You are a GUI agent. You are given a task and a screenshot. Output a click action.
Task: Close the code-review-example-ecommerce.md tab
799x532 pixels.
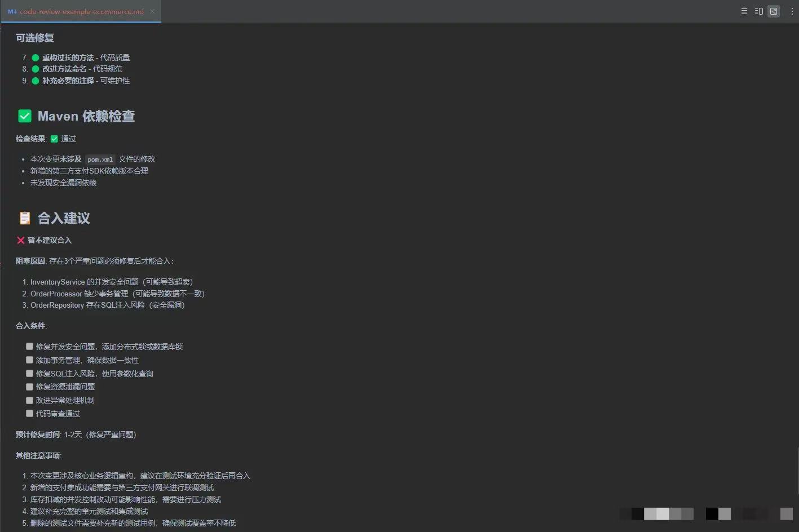[x=152, y=11]
